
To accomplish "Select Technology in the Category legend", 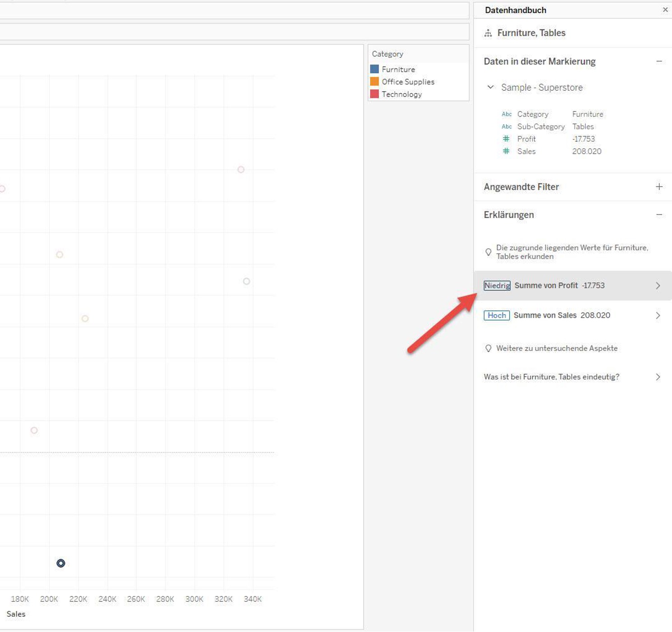I will pyautogui.click(x=401, y=94).
